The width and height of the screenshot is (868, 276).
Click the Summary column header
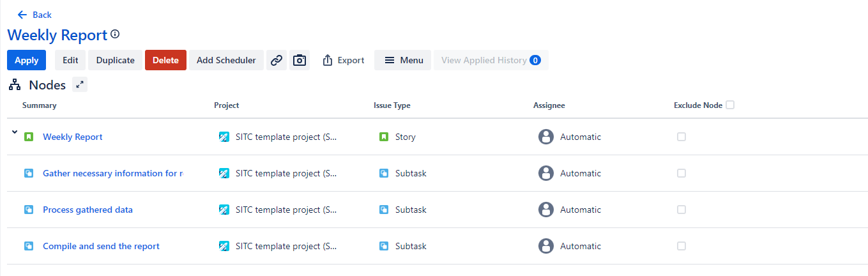coord(39,105)
